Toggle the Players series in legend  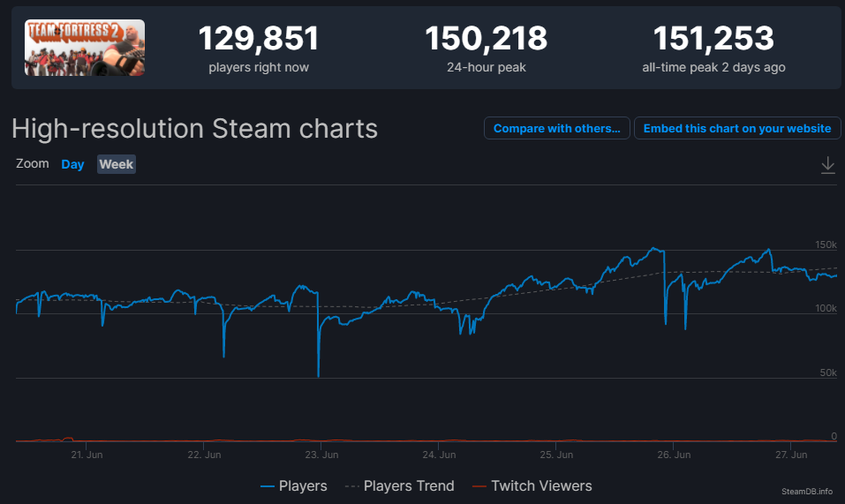tap(294, 485)
